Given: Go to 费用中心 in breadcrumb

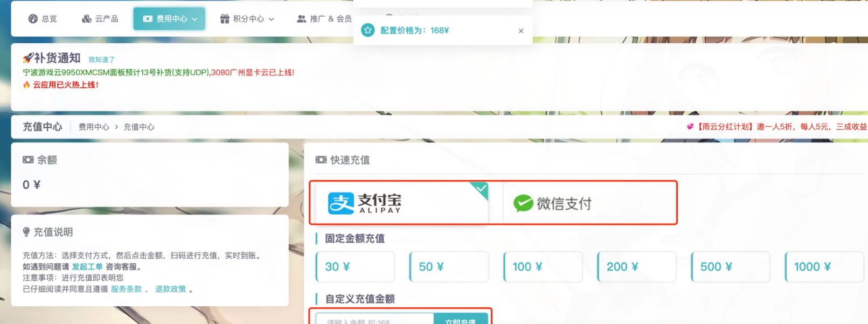Looking at the screenshot, I should click(94, 127).
